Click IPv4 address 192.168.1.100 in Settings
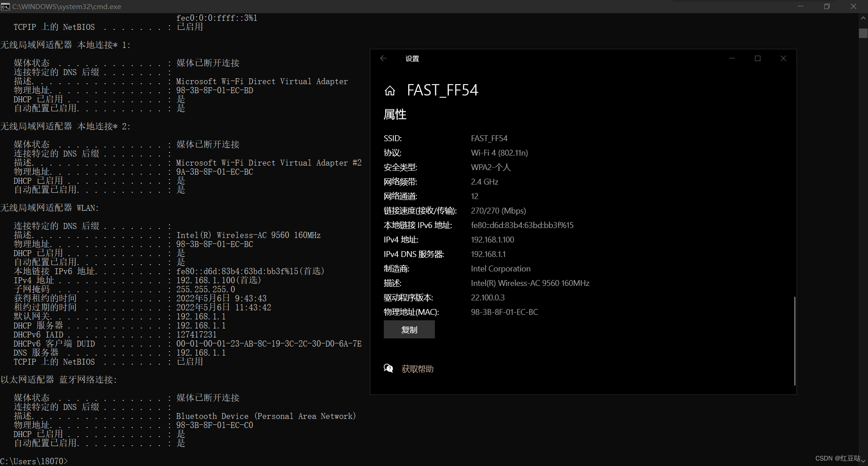This screenshot has width=868, height=466. [493, 240]
